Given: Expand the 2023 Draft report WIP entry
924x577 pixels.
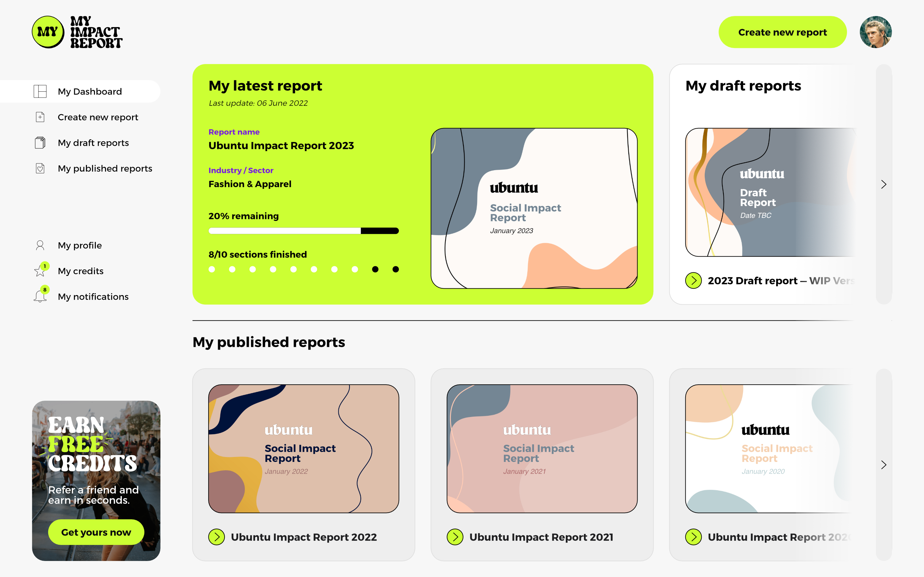Looking at the screenshot, I should point(694,279).
